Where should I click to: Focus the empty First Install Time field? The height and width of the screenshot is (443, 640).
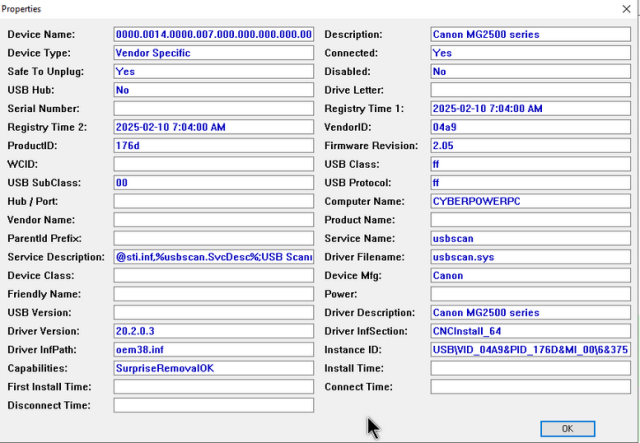[x=213, y=387]
